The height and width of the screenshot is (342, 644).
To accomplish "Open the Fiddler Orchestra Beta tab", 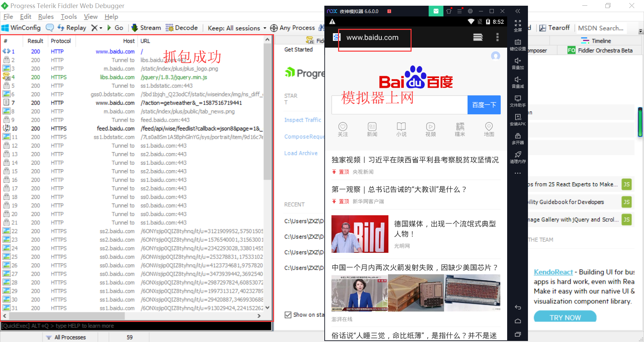I will [600, 50].
